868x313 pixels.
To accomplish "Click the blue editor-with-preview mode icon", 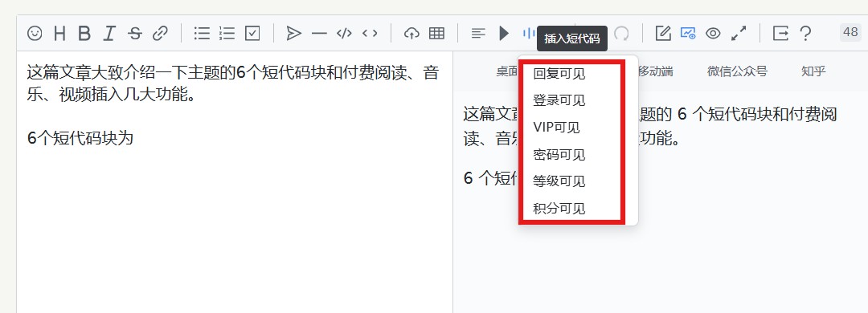I will pos(688,34).
